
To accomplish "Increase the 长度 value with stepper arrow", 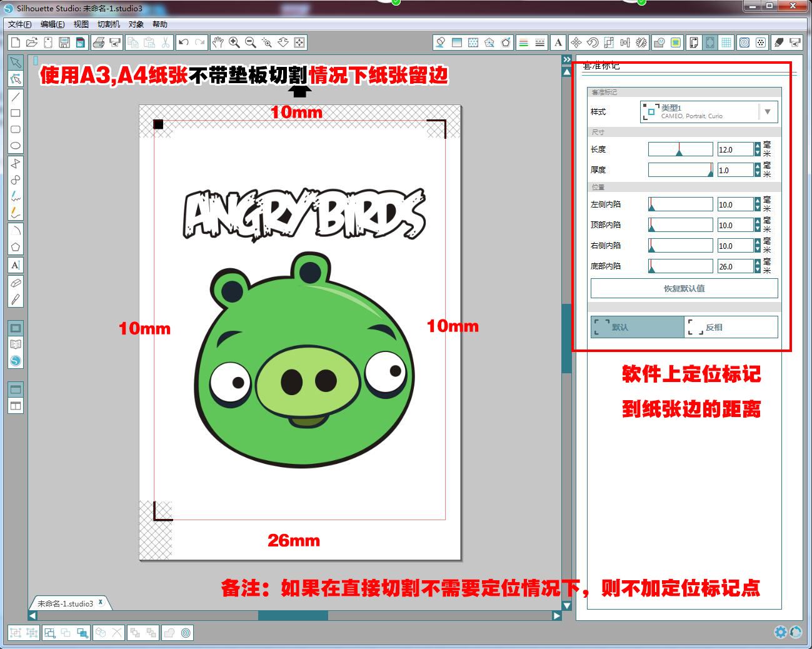I will pyautogui.click(x=758, y=146).
